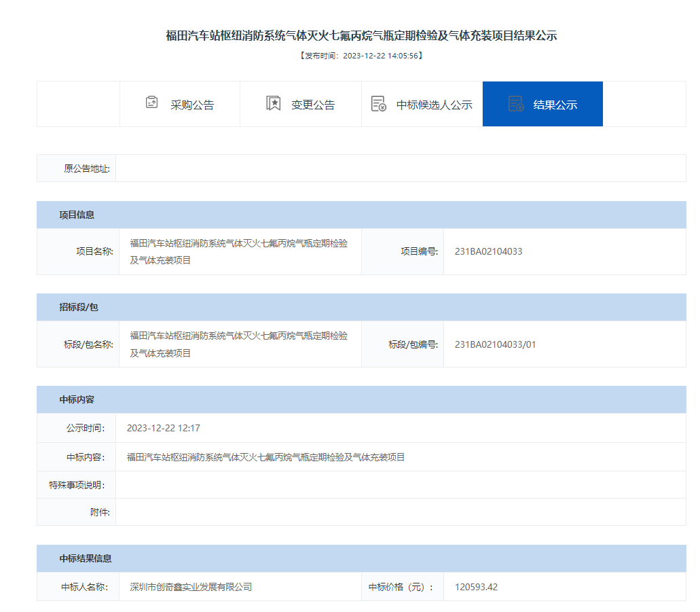
Task: Click the 中标内容 row value text
Action: pos(265,457)
